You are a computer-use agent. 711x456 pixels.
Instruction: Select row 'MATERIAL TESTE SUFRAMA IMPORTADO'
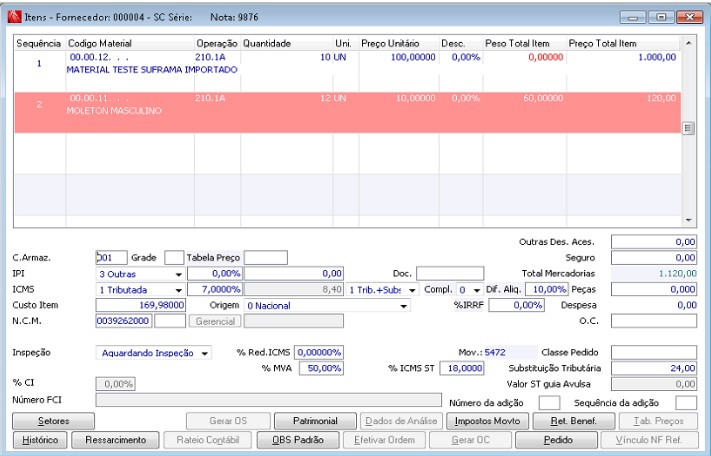pyautogui.click(x=347, y=71)
